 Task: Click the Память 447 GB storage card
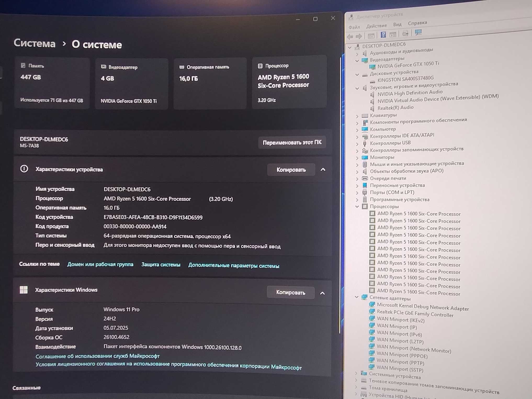click(x=52, y=83)
